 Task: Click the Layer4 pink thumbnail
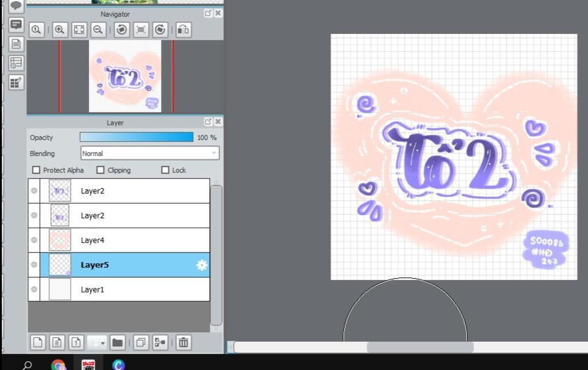(60, 240)
